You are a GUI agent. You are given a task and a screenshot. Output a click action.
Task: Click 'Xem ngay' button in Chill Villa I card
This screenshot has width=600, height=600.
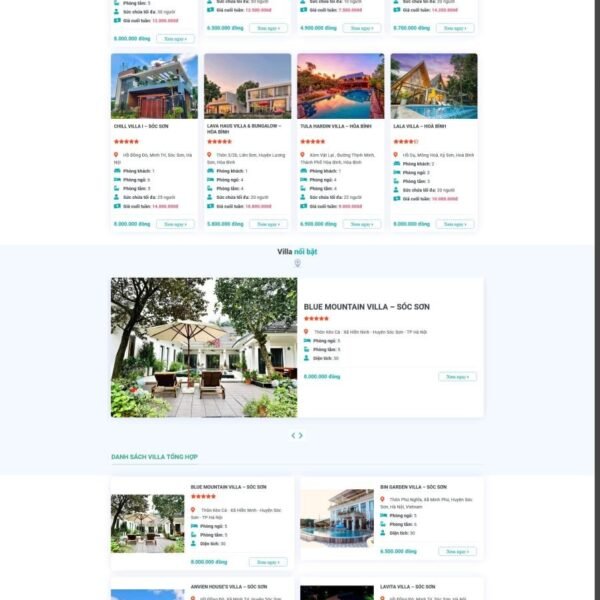(x=175, y=224)
